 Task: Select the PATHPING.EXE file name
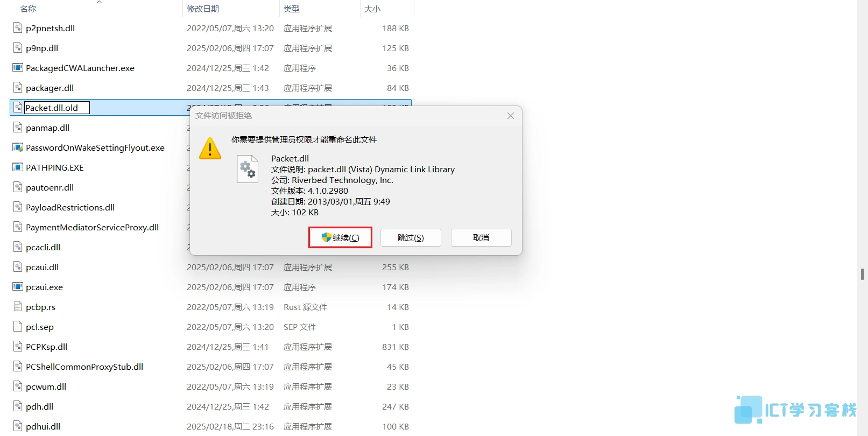pos(55,167)
